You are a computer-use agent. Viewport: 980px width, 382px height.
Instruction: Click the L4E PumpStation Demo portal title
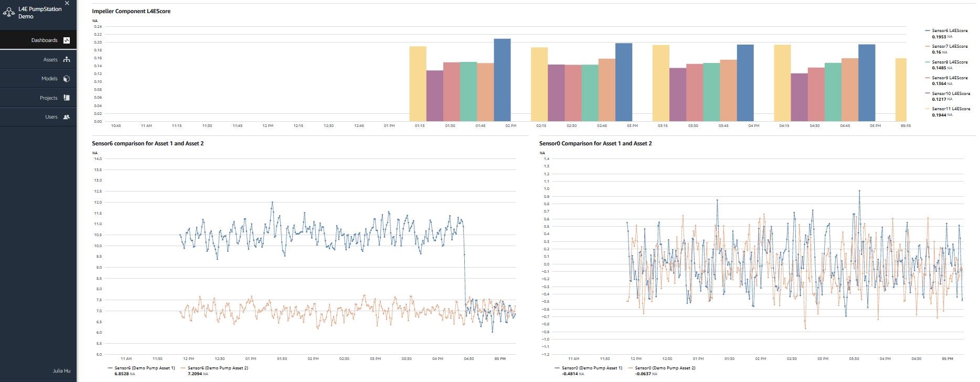(40, 13)
